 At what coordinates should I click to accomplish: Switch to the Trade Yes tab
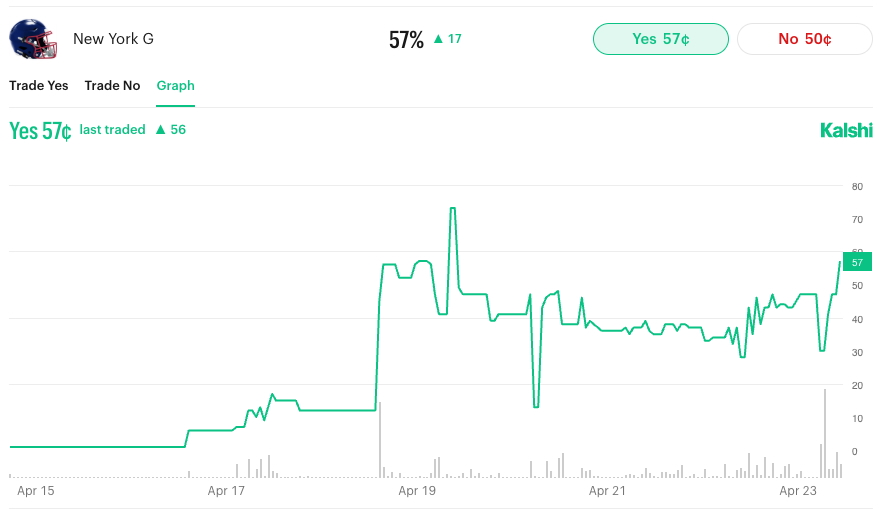[x=39, y=86]
